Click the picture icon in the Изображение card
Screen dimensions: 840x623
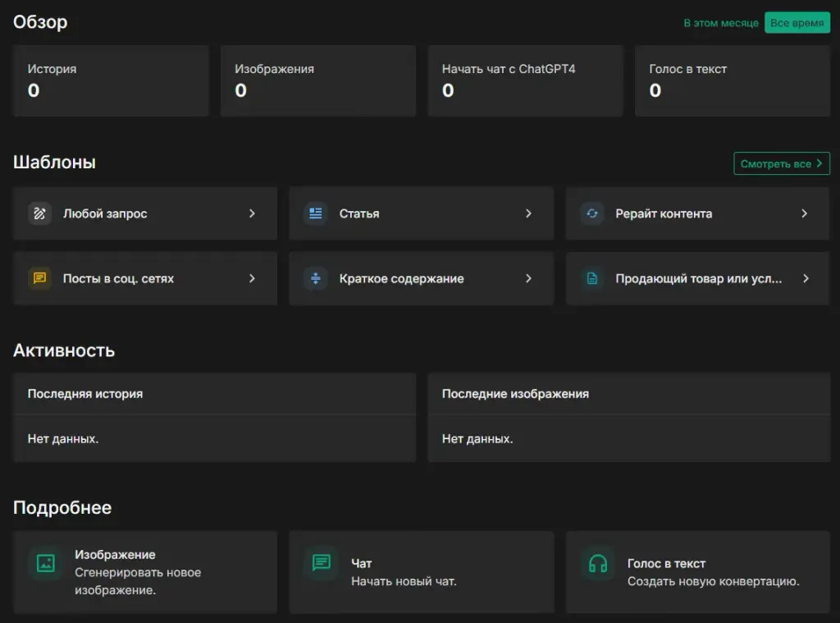point(46,563)
